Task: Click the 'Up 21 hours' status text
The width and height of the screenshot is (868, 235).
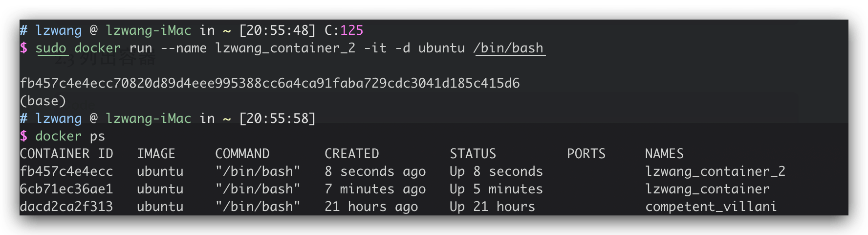Action: 493,207
